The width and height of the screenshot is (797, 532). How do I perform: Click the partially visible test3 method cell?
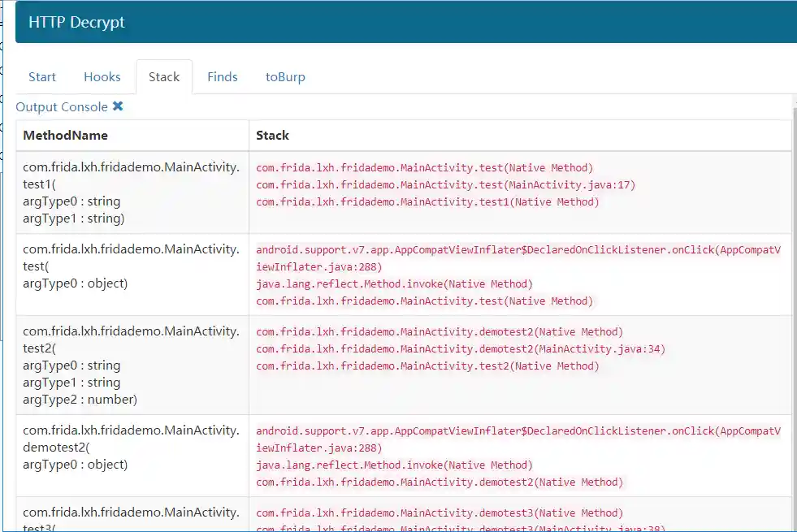point(131,518)
